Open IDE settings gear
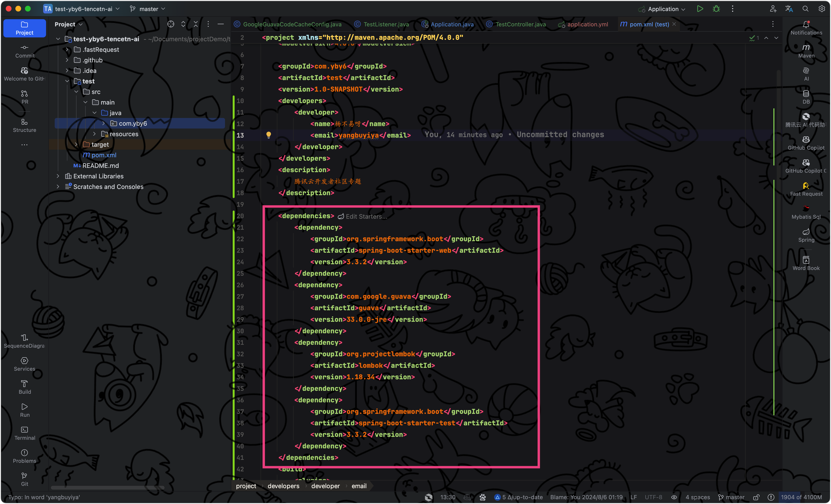 822,9
